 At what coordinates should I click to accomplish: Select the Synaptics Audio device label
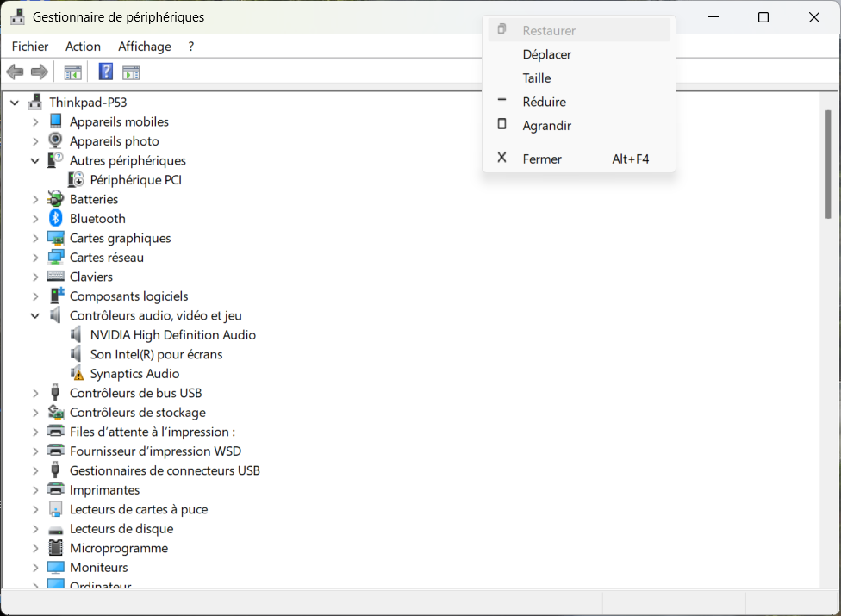(134, 374)
